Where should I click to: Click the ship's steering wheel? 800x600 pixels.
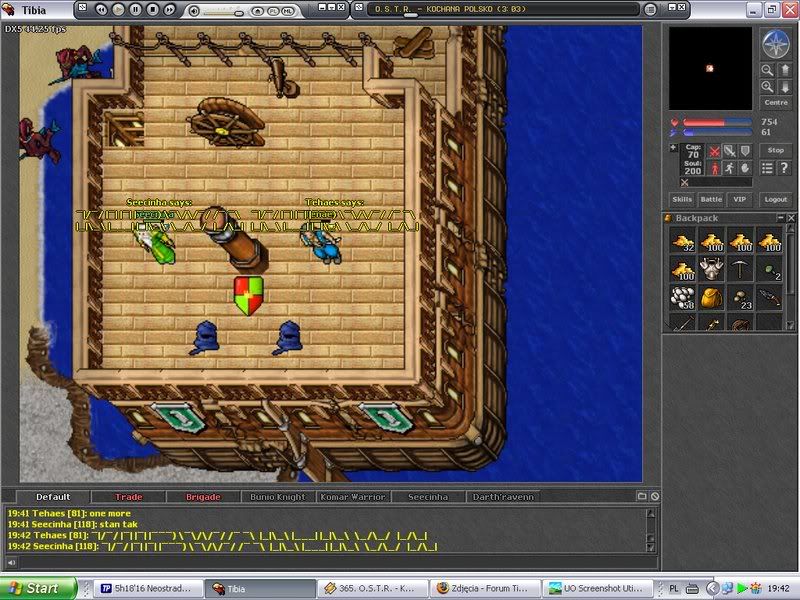coord(226,123)
